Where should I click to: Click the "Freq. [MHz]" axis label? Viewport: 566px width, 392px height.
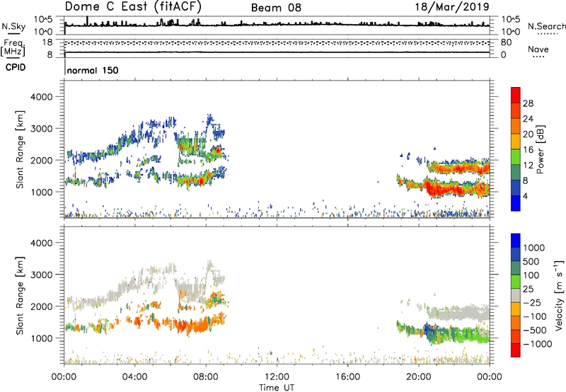[x=13, y=47]
